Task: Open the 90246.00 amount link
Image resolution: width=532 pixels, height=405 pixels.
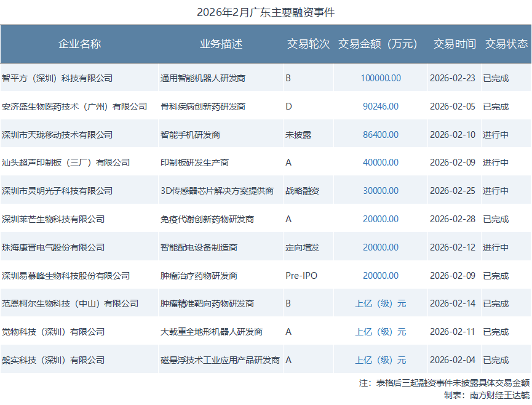Action: (x=381, y=106)
